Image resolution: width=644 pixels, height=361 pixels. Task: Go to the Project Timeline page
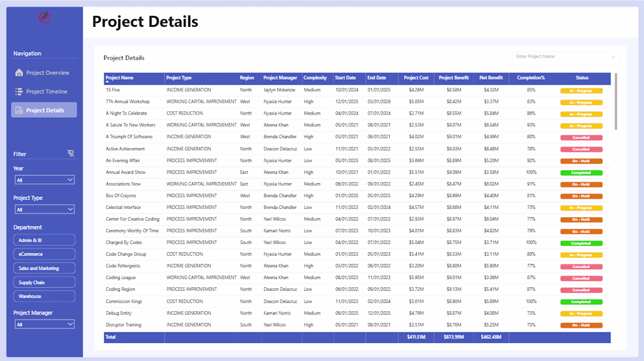(44, 91)
